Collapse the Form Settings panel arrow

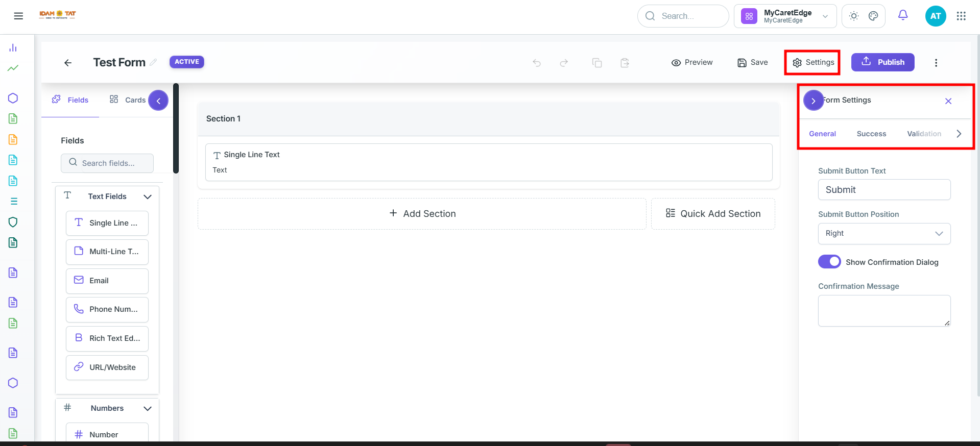pos(813,101)
